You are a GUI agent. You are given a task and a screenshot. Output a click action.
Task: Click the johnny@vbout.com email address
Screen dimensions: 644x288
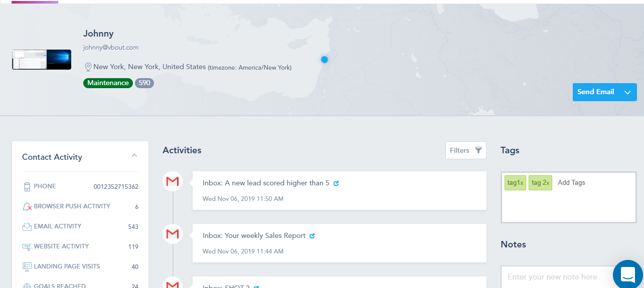pyautogui.click(x=111, y=48)
